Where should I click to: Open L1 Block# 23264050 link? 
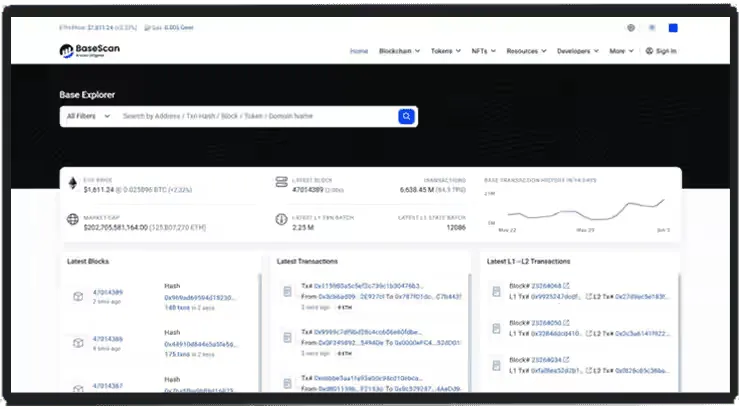(546, 323)
